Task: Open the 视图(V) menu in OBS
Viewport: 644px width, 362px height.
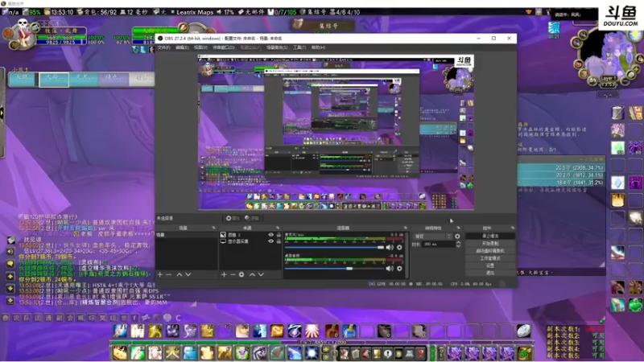Action: click(x=200, y=47)
